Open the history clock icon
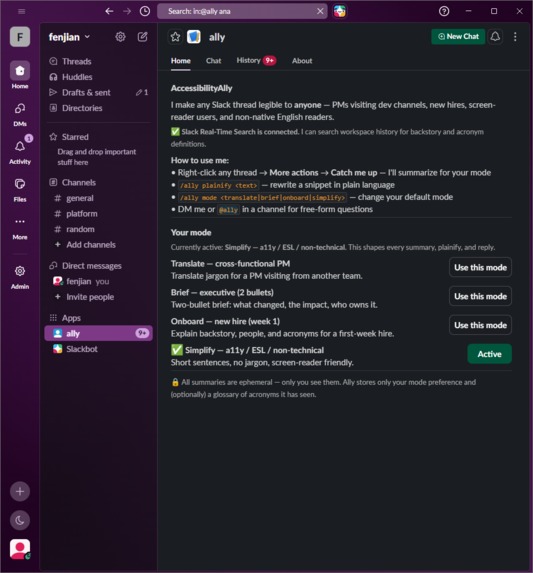 (145, 11)
